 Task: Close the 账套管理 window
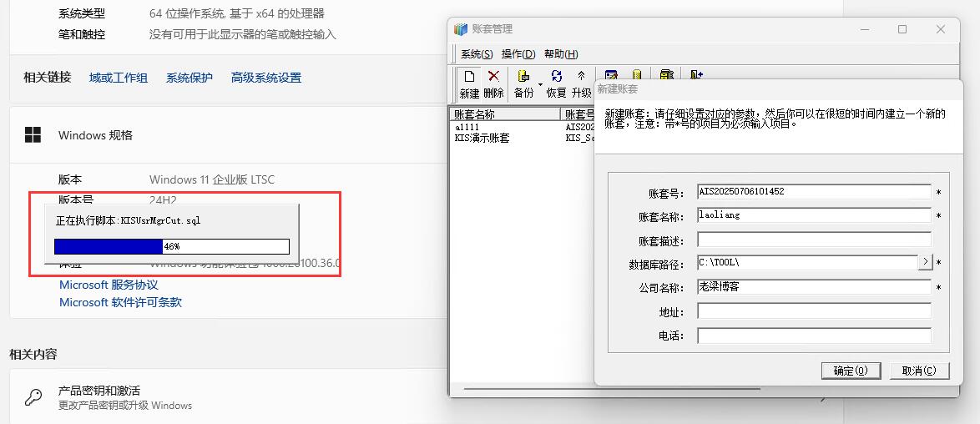point(940,28)
